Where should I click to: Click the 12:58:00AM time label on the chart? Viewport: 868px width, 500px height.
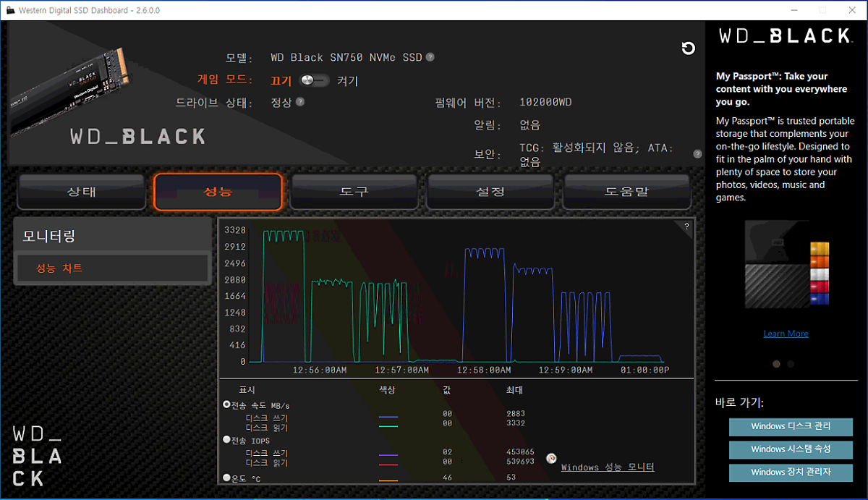482,370
